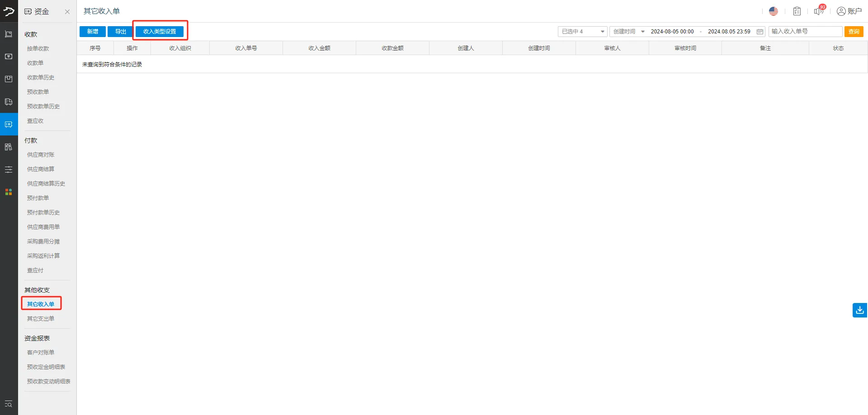Open notifications speaker icon with badge

coord(819,11)
